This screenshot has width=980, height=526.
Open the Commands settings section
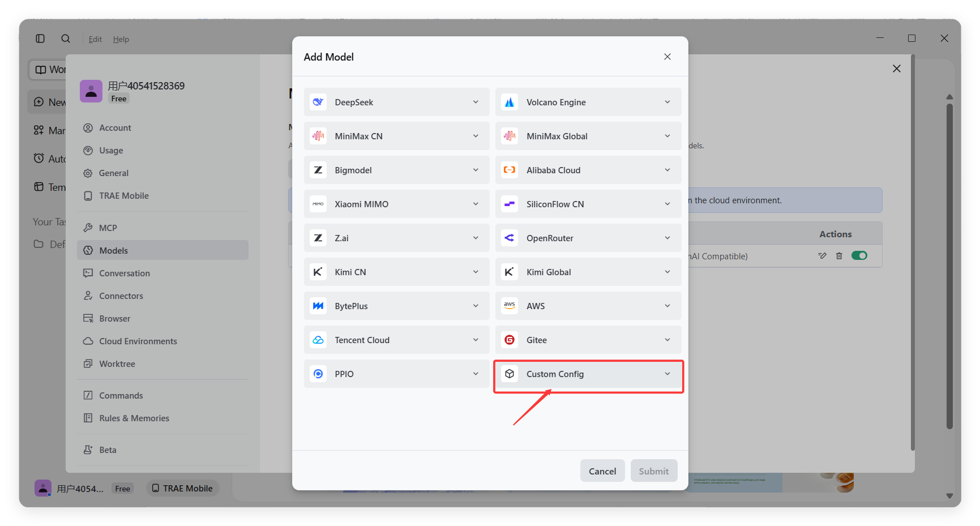pyautogui.click(x=163, y=395)
